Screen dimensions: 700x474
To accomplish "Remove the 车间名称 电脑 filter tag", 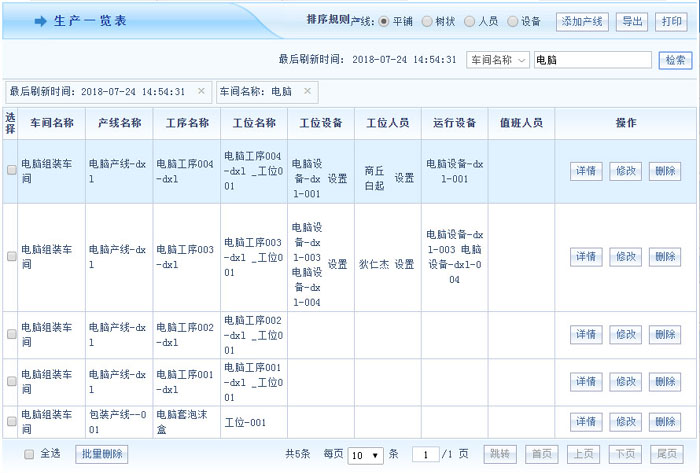I will tap(307, 91).
